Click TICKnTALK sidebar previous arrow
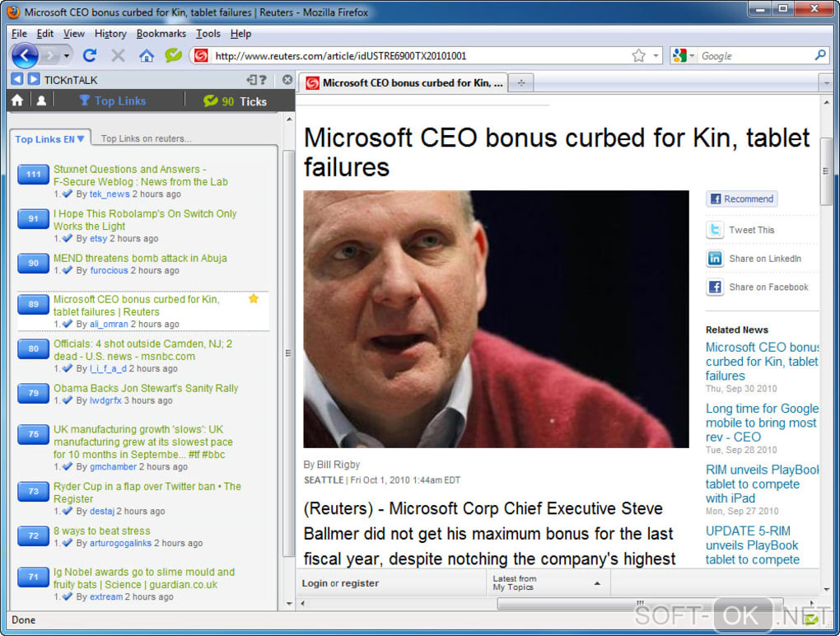Viewport: 840px width, 636px height. pyautogui.click(x=17, y=79)
